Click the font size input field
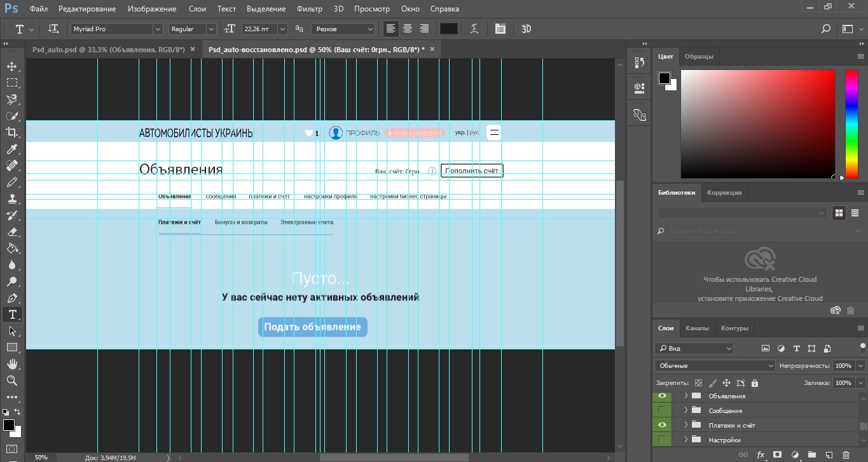Image resolution: width=868 pixels, height=462 pixels. click(258, 29)
